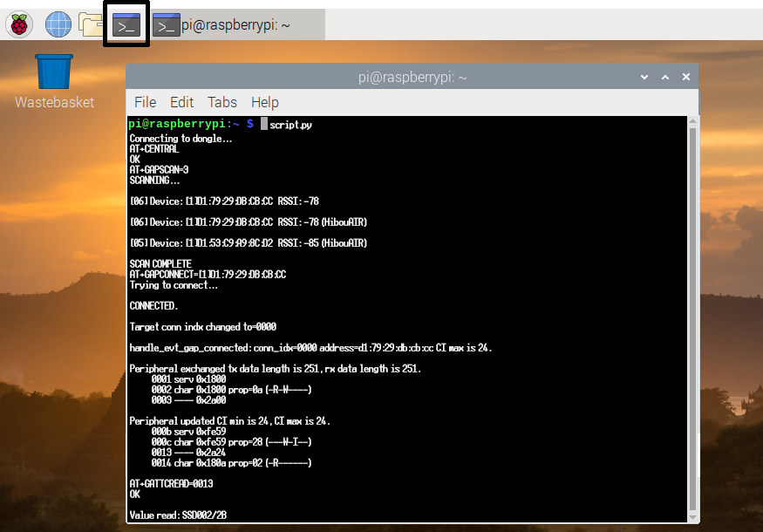Open the Edit menu in the terminal
The width and height of the screenshot is (763, 532).
(x=181, y=102)
